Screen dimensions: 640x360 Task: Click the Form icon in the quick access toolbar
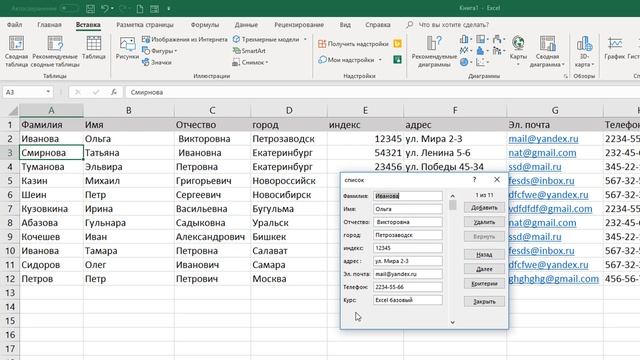(x=154, y=9)
